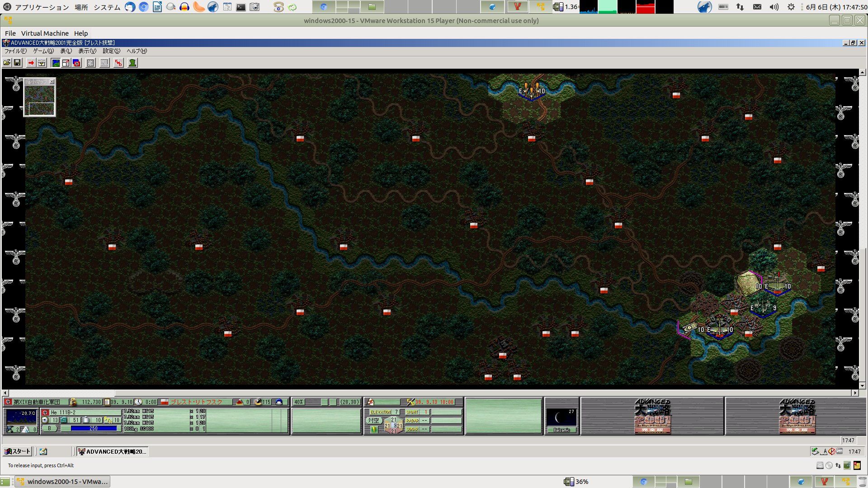Click the toolbar icon right of the red arrow
Screen dimensions: 868x488
pos(42,63)
